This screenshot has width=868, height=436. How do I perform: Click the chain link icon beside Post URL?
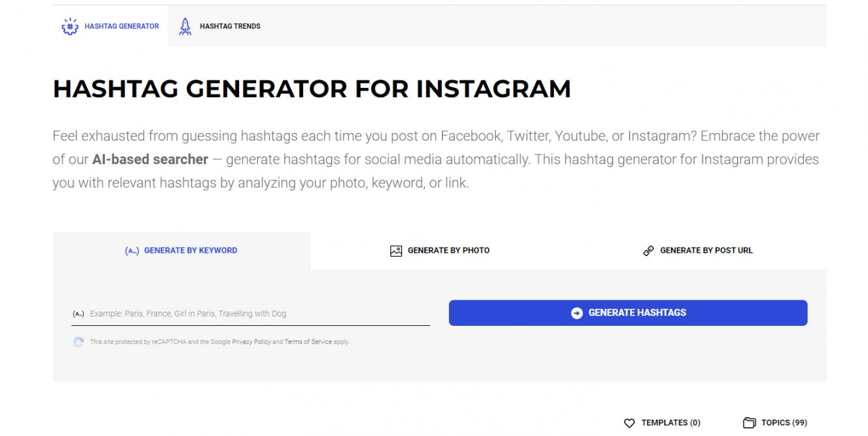[x=648, y=251]
